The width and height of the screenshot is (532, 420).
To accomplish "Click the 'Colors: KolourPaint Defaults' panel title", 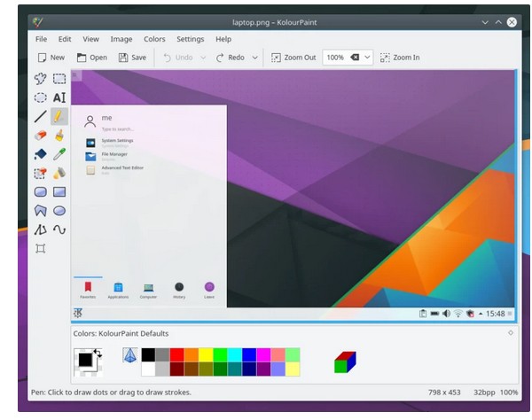I will [x=121, y=333].
